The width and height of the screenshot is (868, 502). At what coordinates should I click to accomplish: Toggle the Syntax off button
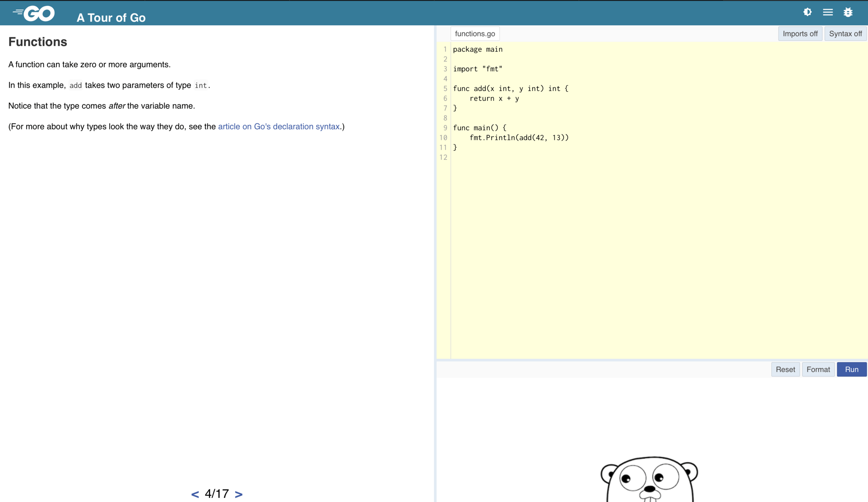pos(845,33)
